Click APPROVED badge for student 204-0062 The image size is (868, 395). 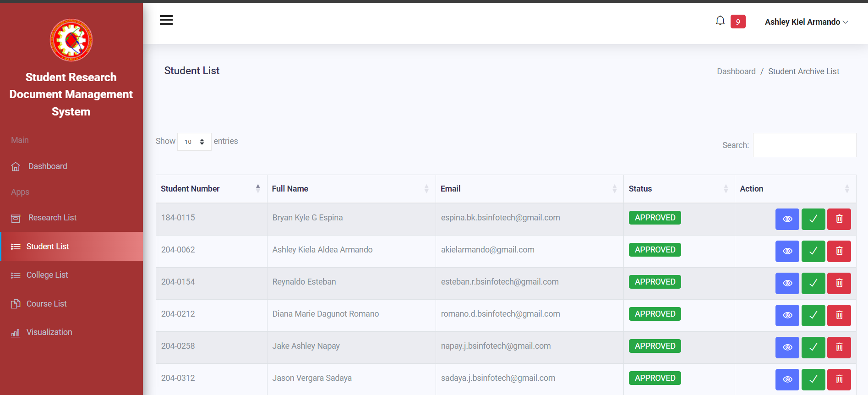[655, 250]
